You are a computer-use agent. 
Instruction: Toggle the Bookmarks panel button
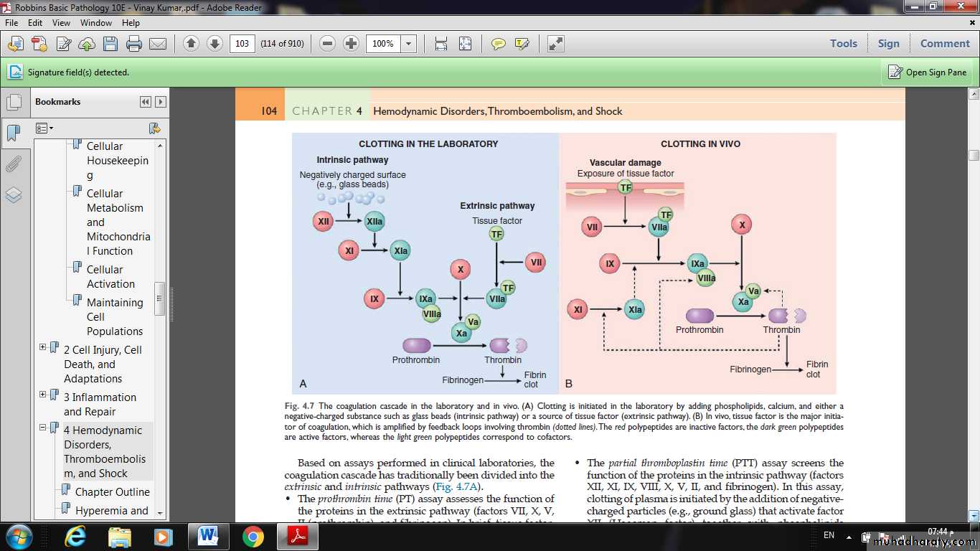coord(14,133)
